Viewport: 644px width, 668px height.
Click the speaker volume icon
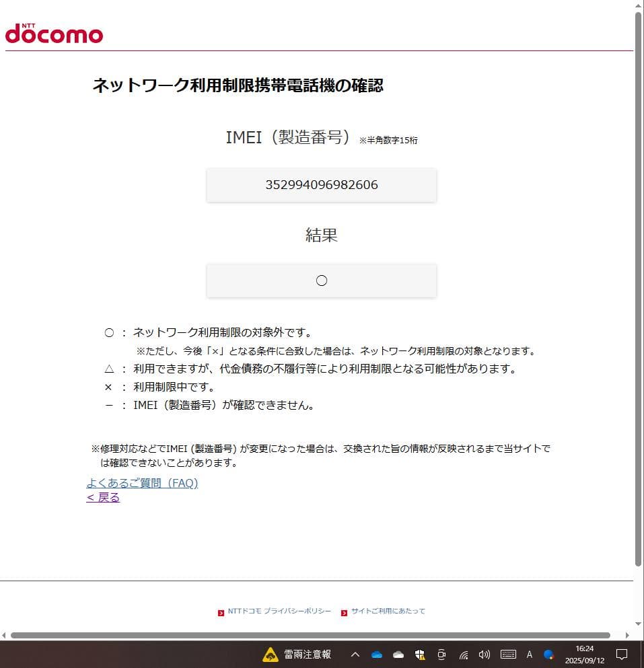(x=484, y=655)
